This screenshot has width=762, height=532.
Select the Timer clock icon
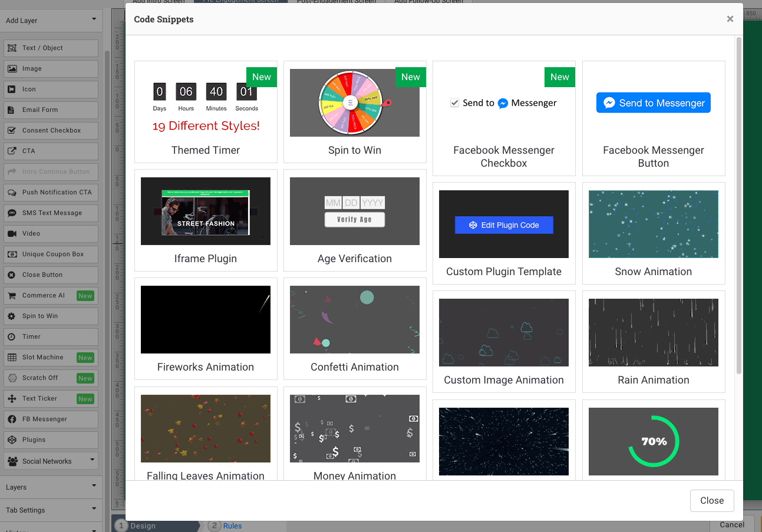pos(12,337)
